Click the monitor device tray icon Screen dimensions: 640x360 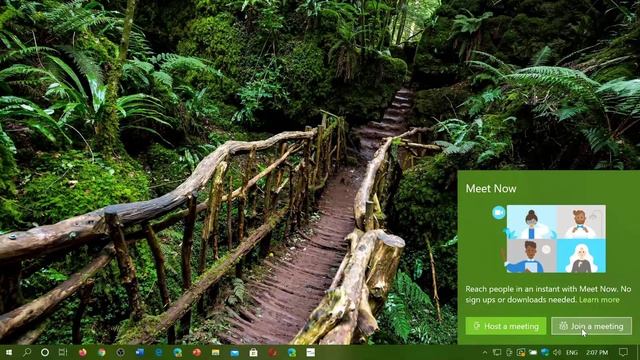click(497, 352)
